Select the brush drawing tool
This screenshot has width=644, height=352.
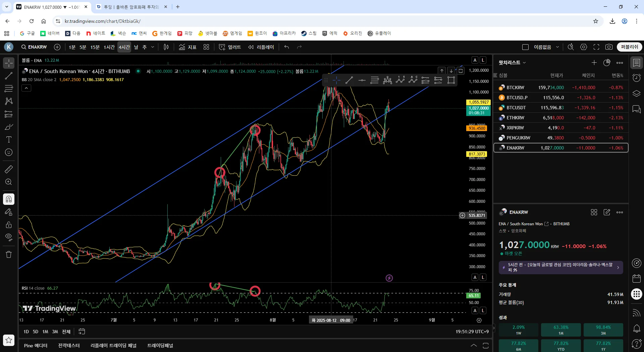[9, 127]
